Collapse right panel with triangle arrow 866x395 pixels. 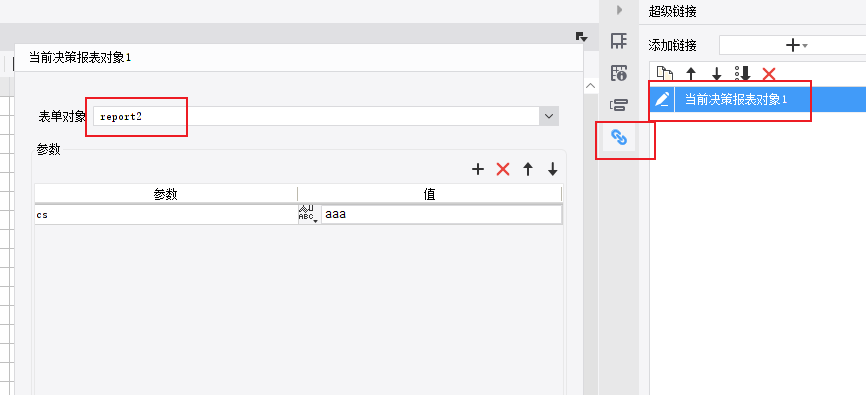619,9
